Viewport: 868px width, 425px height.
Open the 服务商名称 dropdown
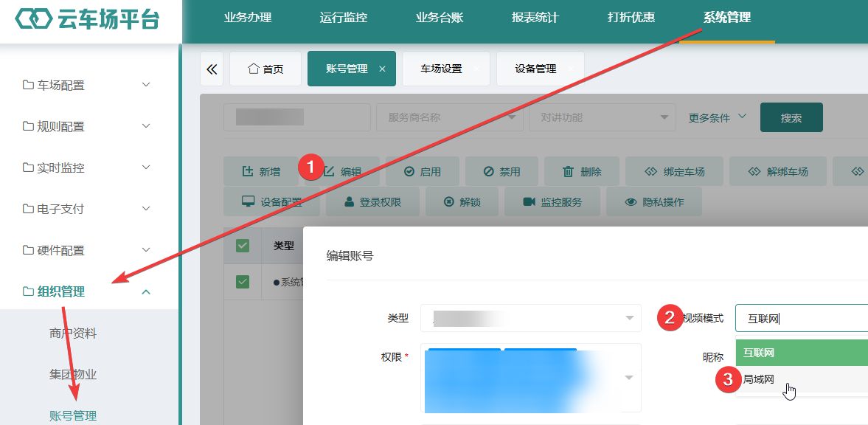tap(450, 117)
